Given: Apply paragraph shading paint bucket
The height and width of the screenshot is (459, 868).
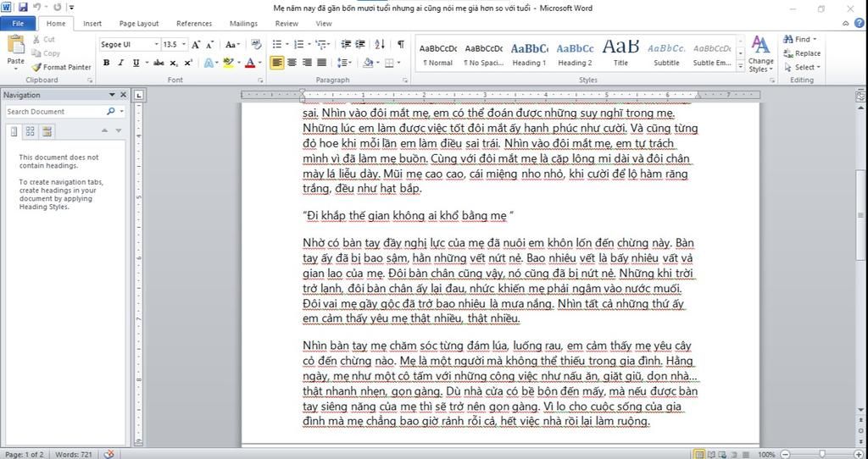Looking at the screenshot, I should tap(368, 63).
